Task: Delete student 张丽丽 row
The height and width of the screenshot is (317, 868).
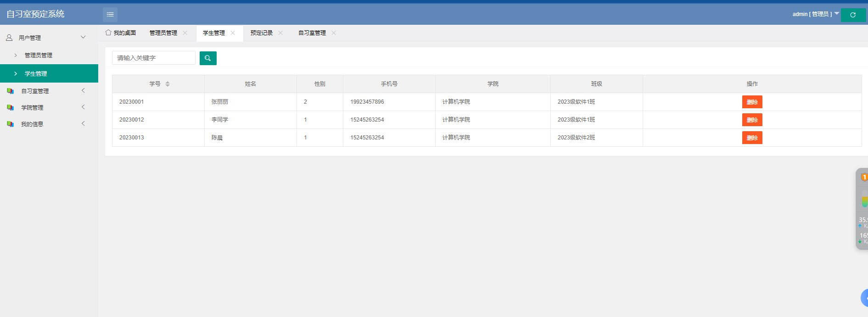Action: pyautogui.click(x=752, y=102)
